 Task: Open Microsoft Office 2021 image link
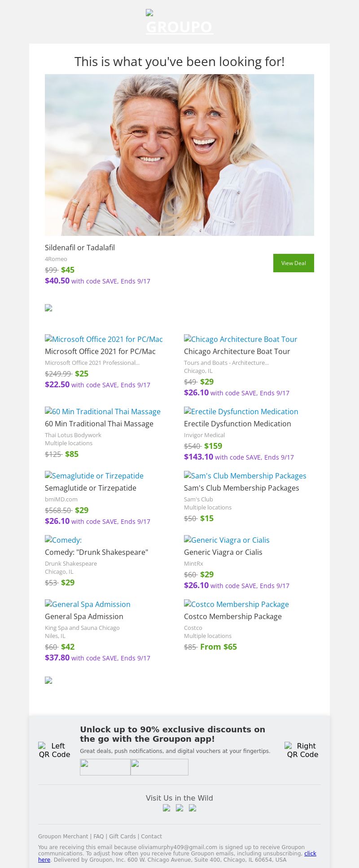104,339
